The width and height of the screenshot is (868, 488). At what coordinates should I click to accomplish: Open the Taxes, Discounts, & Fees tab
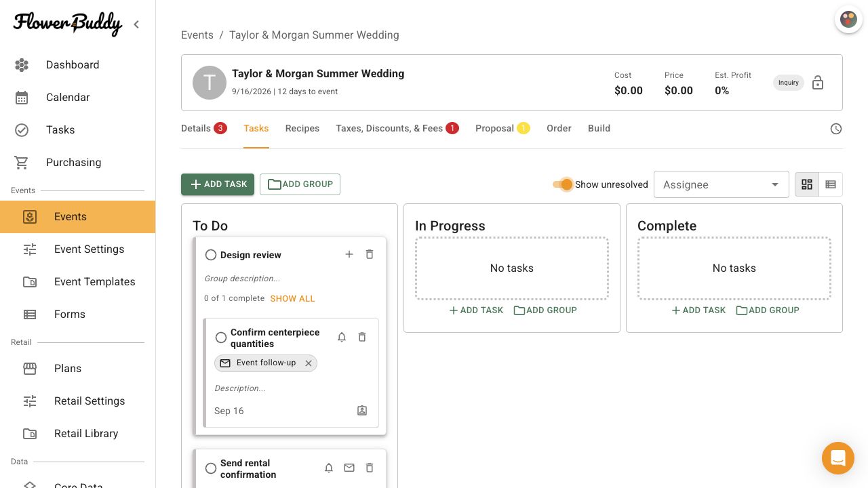coord(397,128)
